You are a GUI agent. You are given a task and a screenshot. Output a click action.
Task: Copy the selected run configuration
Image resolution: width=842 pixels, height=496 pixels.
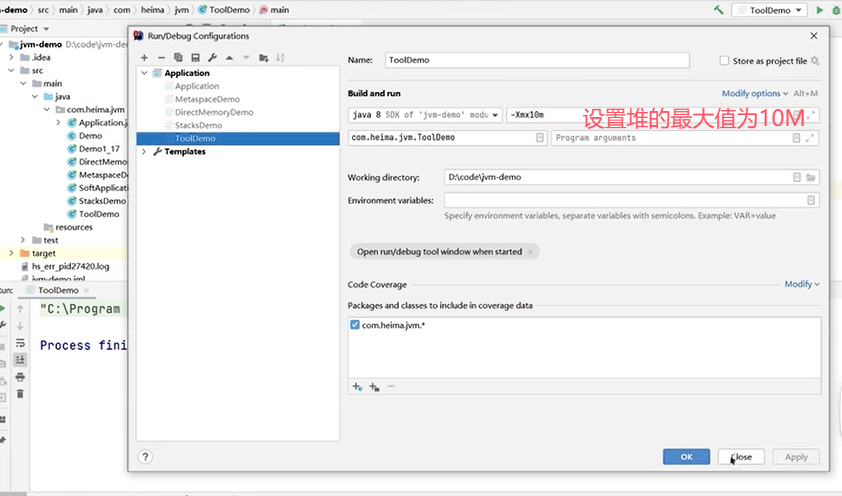point(178,57)
